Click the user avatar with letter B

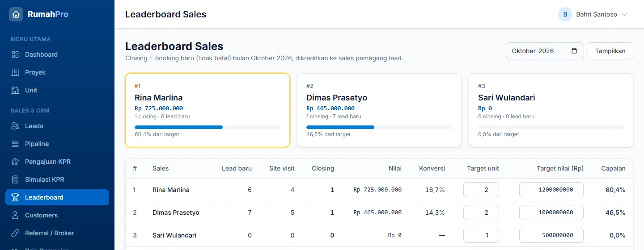point(565,14)
